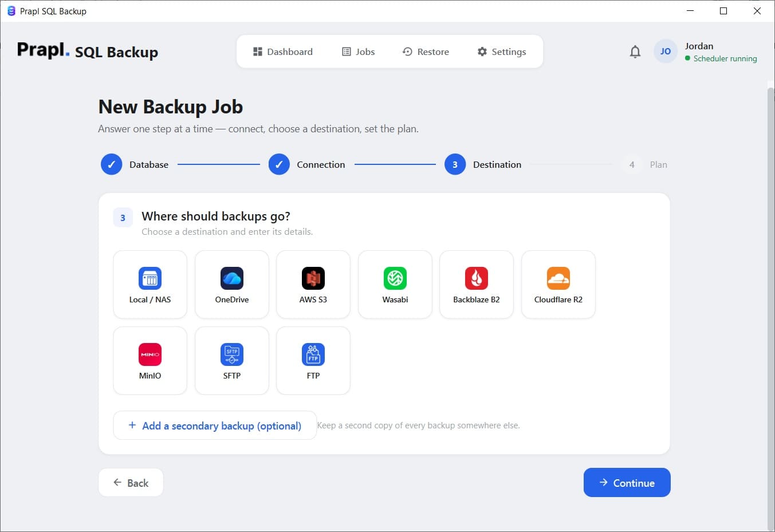Continue to the Plan step
This screenshot has width=775, height=532.
[x=627, y=483]
